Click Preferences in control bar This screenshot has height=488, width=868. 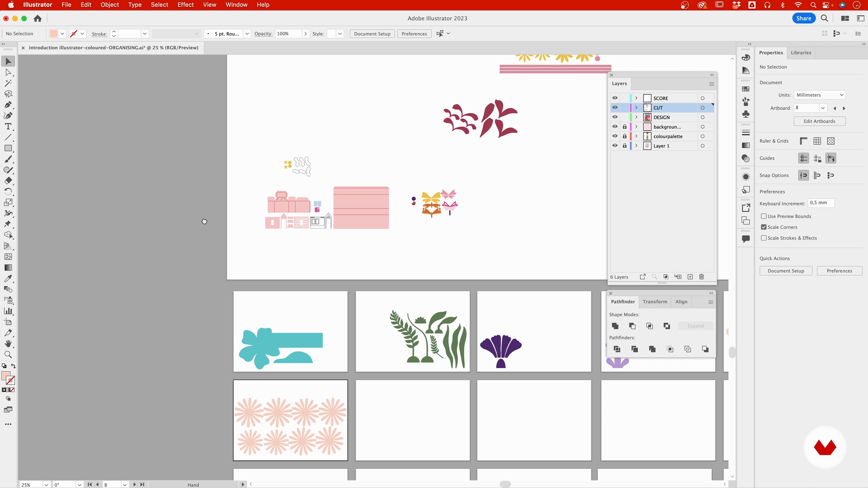tap(414, 34)
